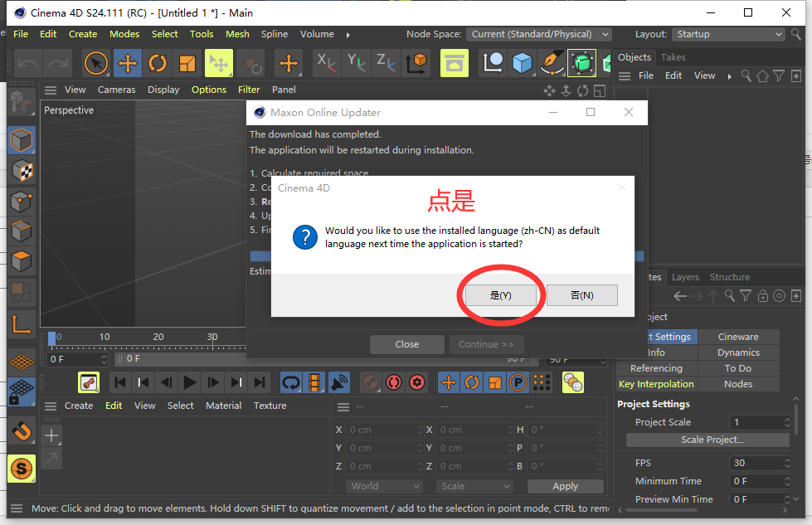
Task: Open the Key Interpolation tab
Action: 657,384
